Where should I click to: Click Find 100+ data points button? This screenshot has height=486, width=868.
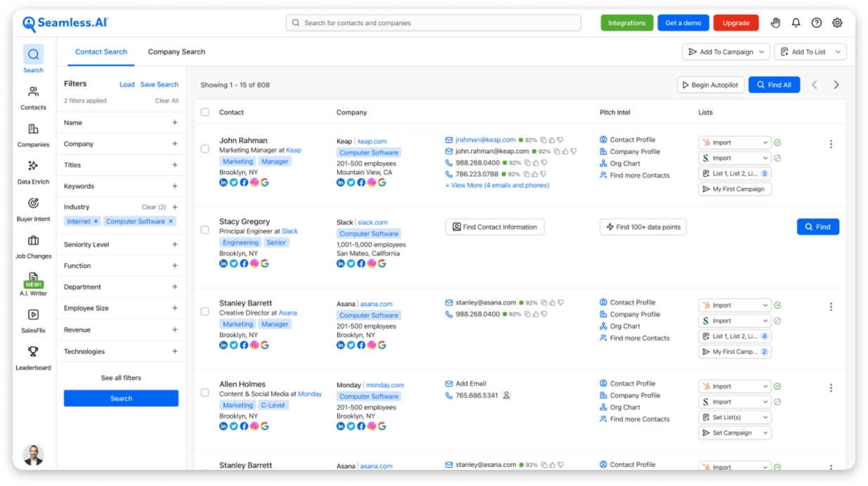[x=643, y=227]
